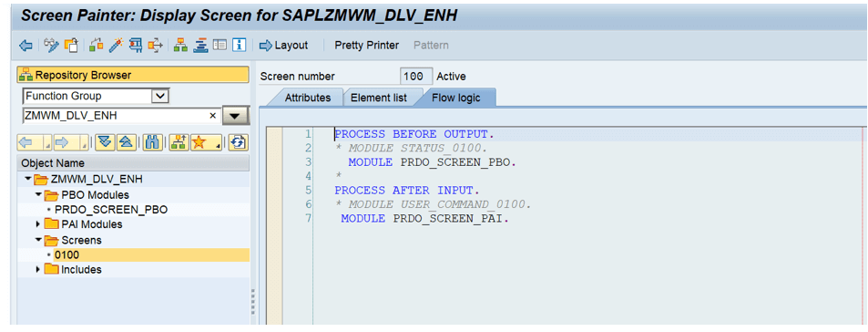The image size is (868, 332).
Task: Click the Test screen vise icon
Action: pyautogui.click(x=136, y=46)
